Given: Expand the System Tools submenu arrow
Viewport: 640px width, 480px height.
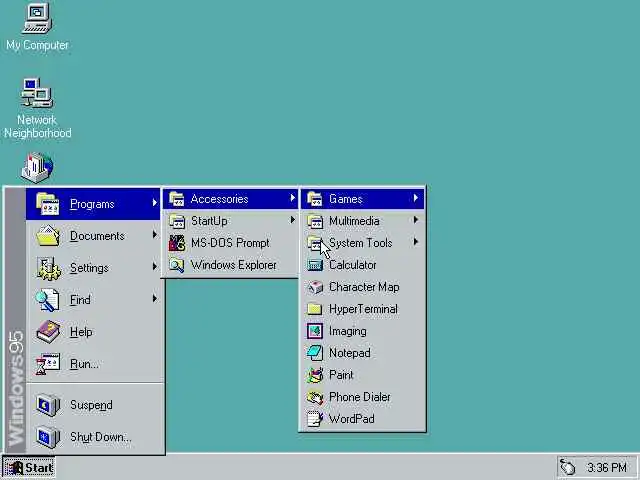Looking at the screenshot, I should pyautogui.click(x=416, y=242).
